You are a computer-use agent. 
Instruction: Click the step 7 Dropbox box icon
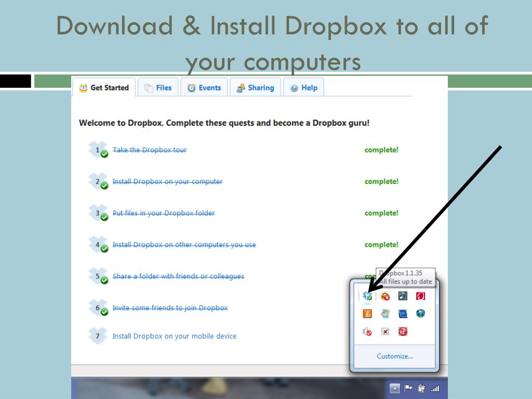click(x=98, y=336)
